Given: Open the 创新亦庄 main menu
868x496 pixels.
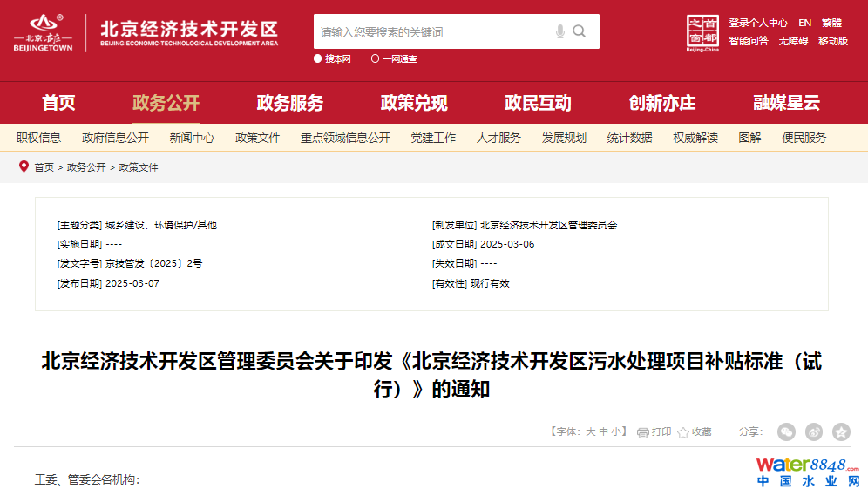Looking at the screenshot, I should [662, 103].
